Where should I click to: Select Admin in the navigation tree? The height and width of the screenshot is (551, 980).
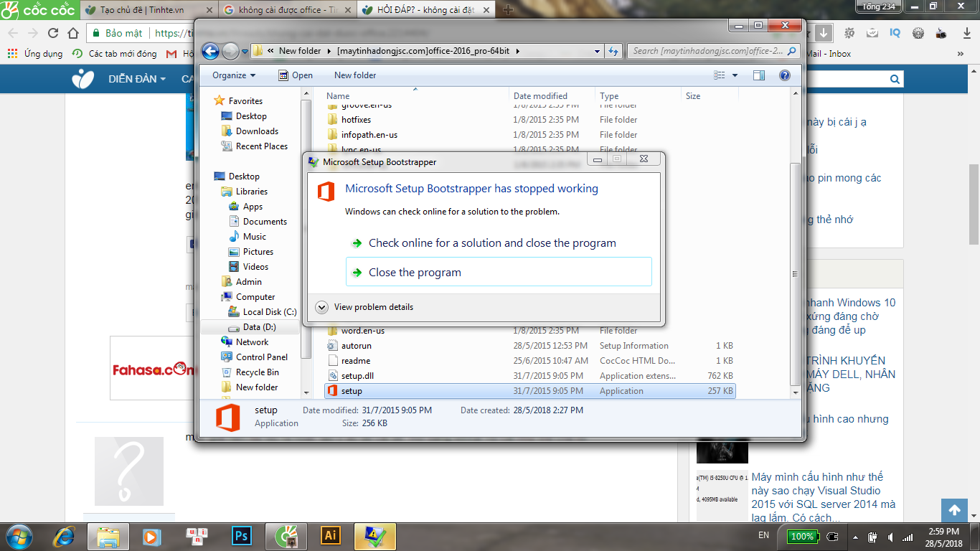tap(248, 282)
